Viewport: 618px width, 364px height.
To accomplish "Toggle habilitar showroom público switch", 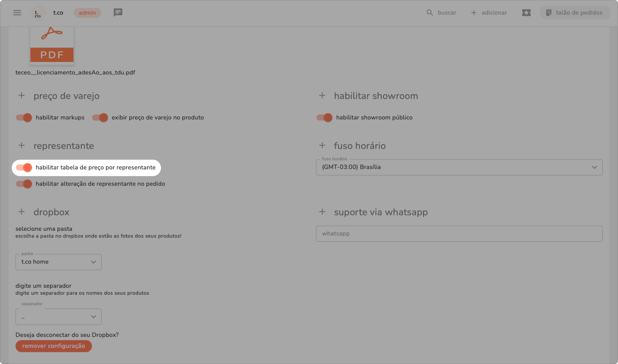I will tap(324, 117).
